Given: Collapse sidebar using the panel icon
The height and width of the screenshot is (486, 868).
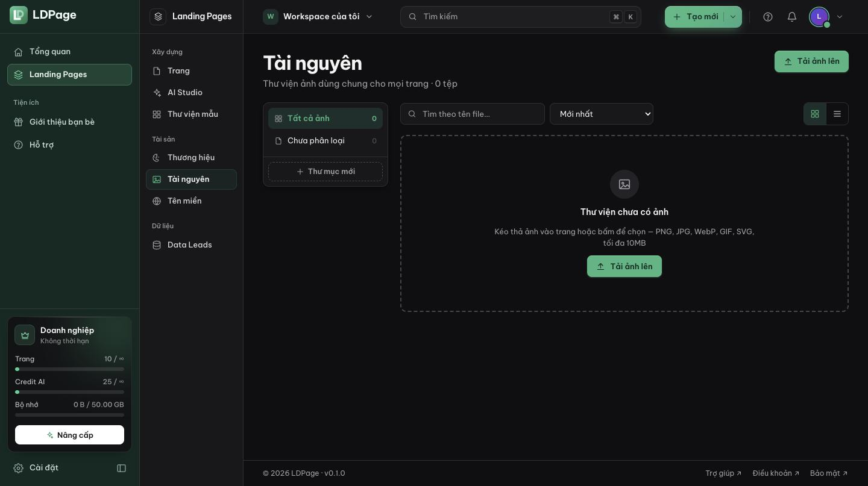Looking at the screenshot, I should 121,468.
